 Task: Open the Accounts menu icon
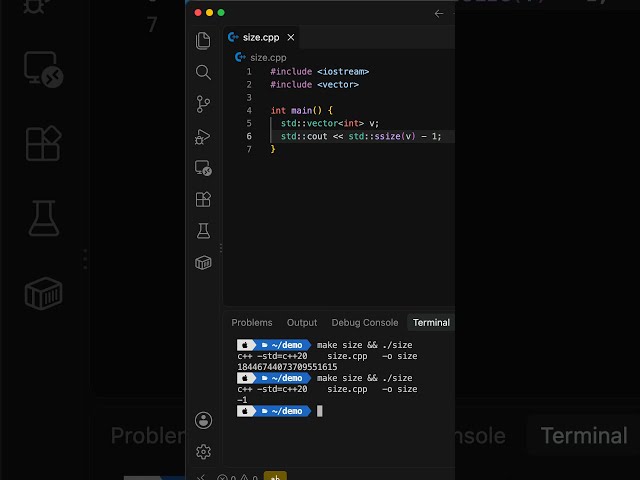203,420
